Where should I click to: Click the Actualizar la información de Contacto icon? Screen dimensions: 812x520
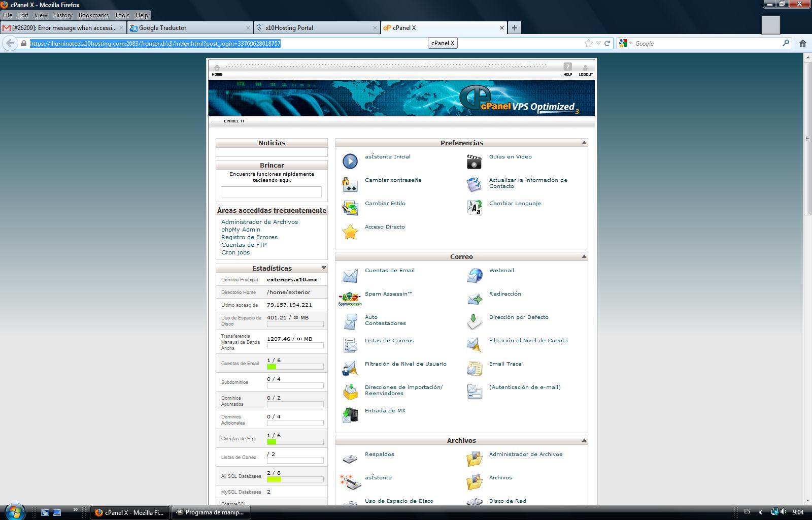coord(474,185)
